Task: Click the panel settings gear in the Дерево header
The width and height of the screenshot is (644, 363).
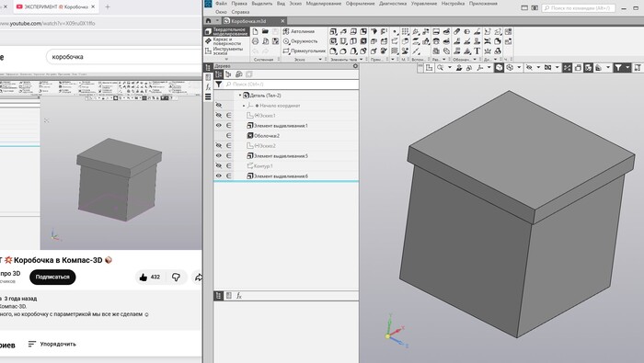Action: pyautogui.click(x=355, y=66)
